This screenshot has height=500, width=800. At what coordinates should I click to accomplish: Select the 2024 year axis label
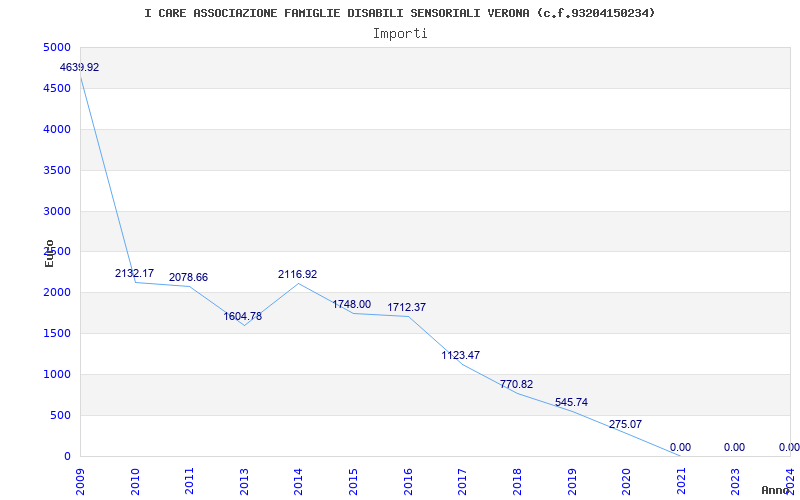(789, 479)
